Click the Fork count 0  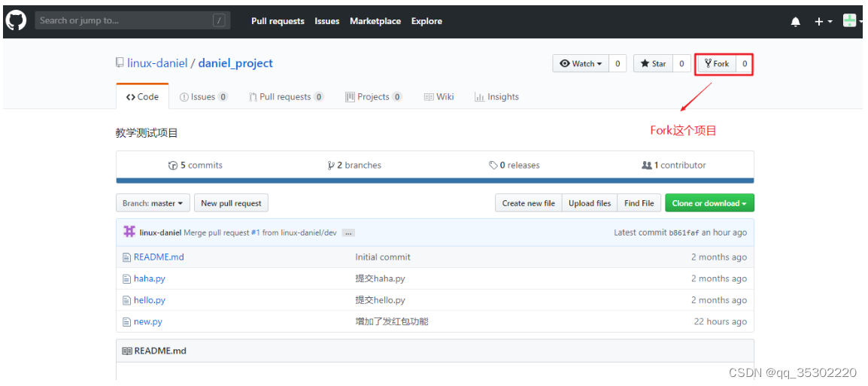click(x=745, y=64)
